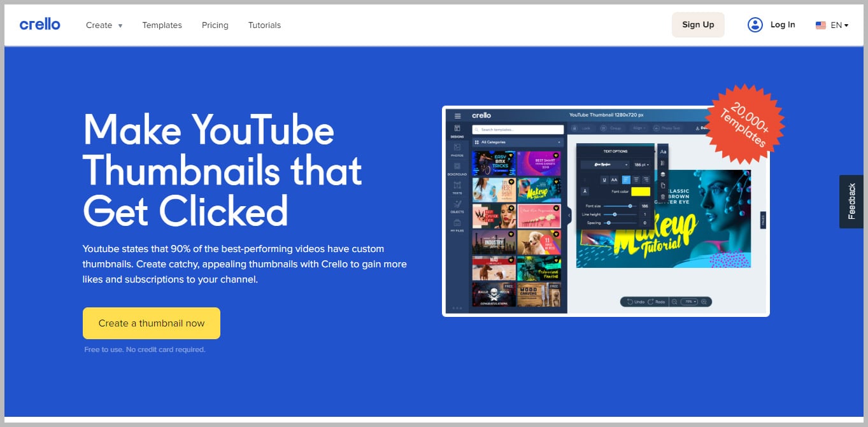Click the yellow Font color swatch
The height and width of the screenshot is (427, 868).
coord(641,192)
